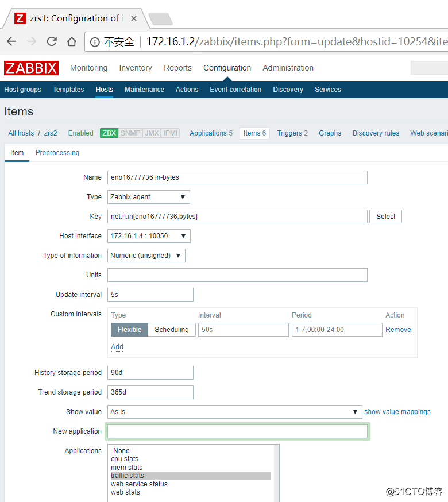Select cpu stats in Applications list

pyautogui.click(x=191, y=459)
